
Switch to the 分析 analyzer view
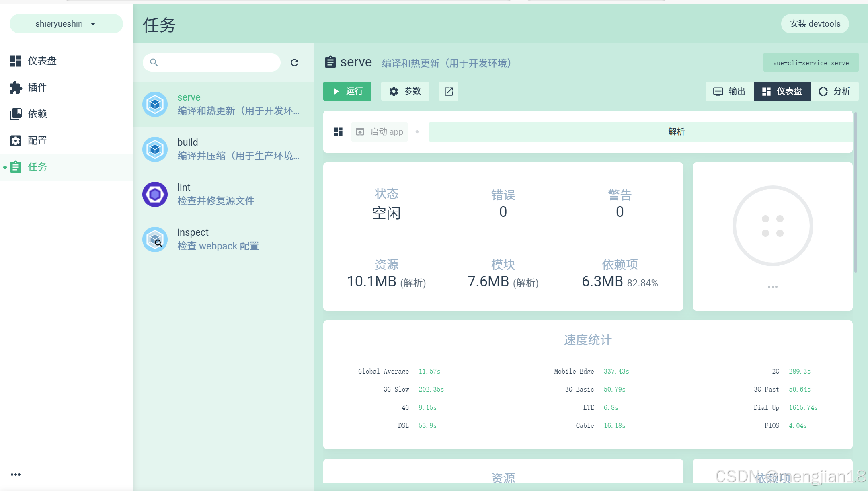click(834, 91)
